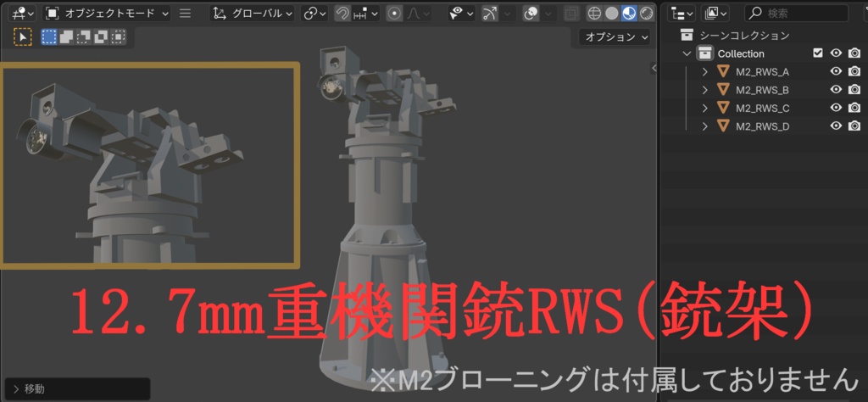The width and height of the screenshot is (868, 402).
Task: Choose the set new selection mode icon
Action: pyautogui.click(x=49, y=37)
